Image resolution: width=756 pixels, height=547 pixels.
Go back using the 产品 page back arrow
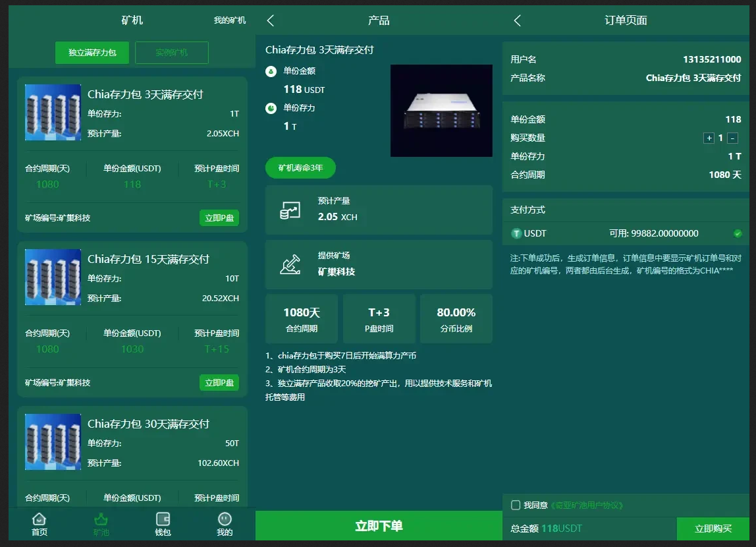[271, 20]
